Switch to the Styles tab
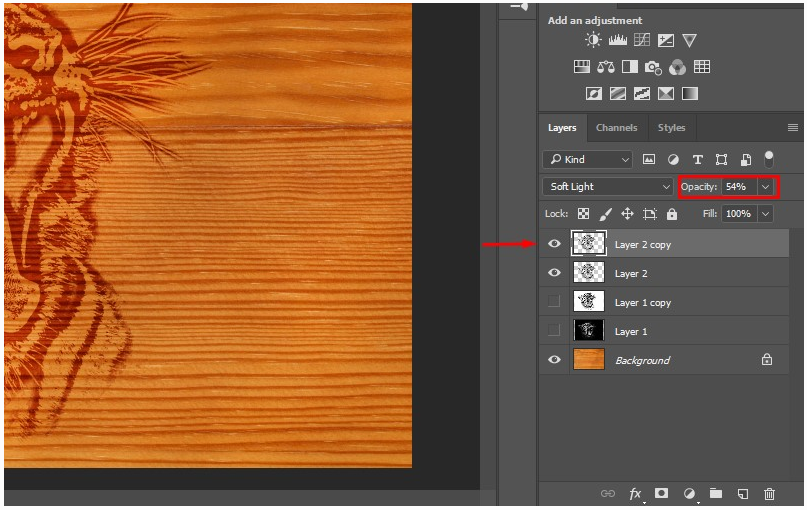The image size is (807, 510). (671, 128)
